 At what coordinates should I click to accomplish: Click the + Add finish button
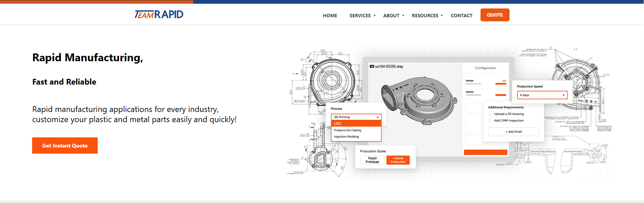[x=513, y=132]
